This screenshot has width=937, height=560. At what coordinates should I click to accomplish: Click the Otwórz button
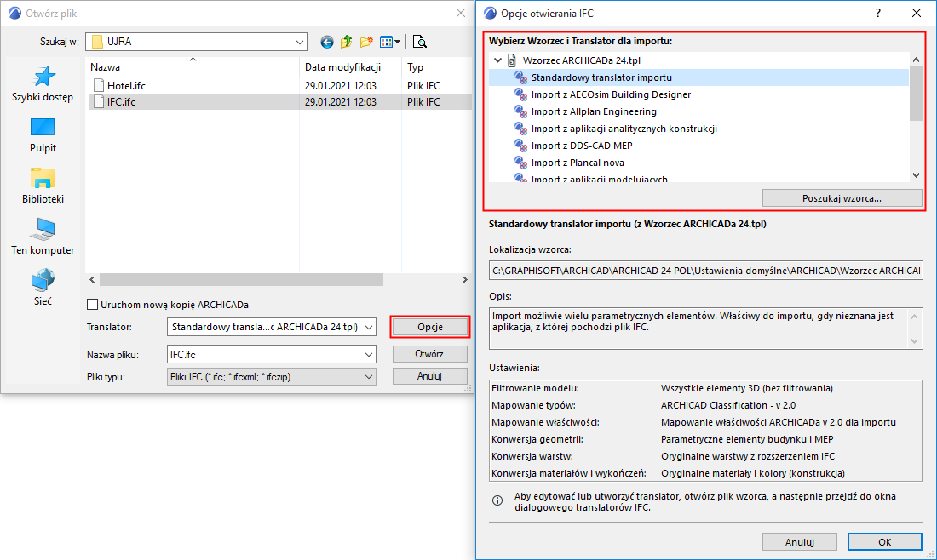point(430,354)
